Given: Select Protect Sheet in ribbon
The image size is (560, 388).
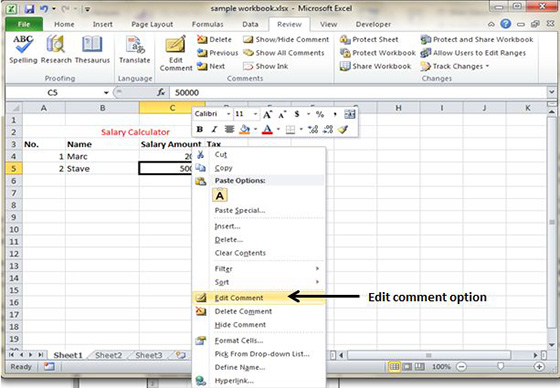Looking at the screenshot, I should 369,39.
